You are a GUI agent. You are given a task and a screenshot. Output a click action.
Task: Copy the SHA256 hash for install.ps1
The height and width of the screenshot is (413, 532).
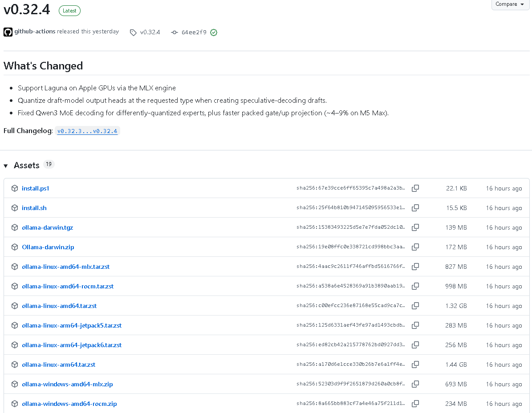415,188
